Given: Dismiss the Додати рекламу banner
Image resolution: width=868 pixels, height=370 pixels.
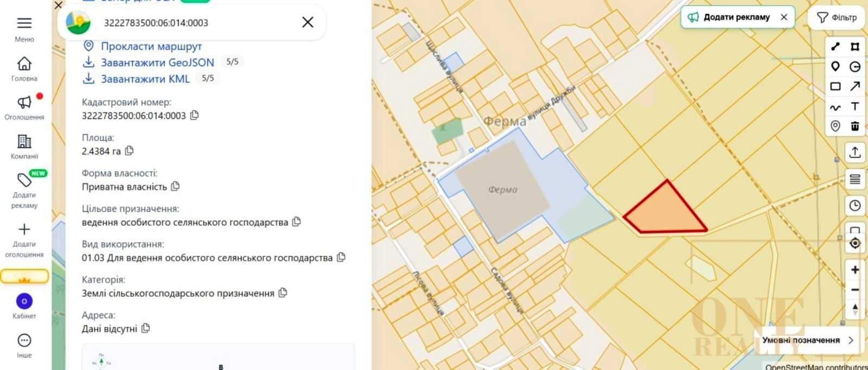Looking at the screenshot, I should coord(784,17).
